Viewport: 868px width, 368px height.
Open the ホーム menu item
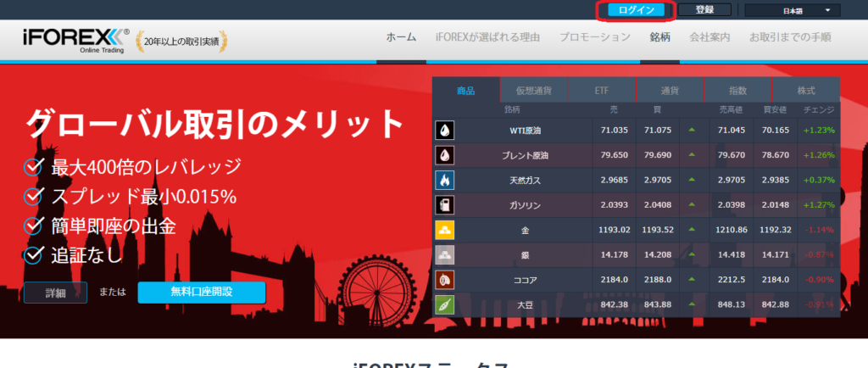pyautogui.click(x=401, y=37)
